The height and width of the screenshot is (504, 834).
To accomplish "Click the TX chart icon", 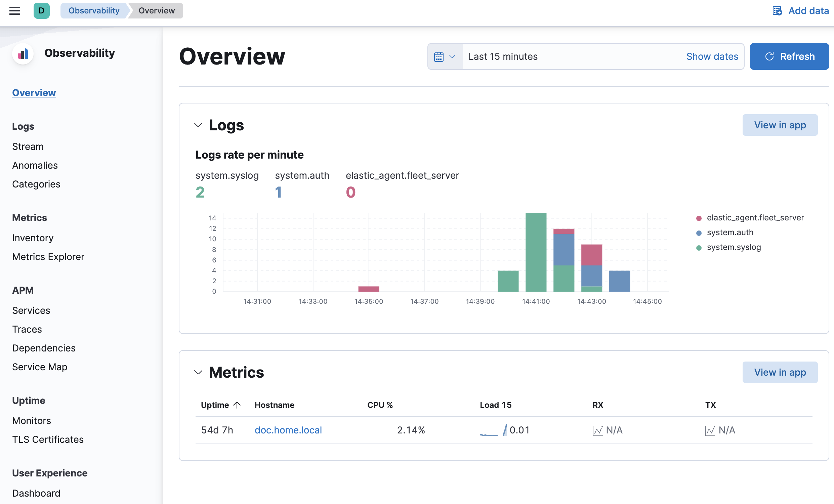I will coord(710,430).
